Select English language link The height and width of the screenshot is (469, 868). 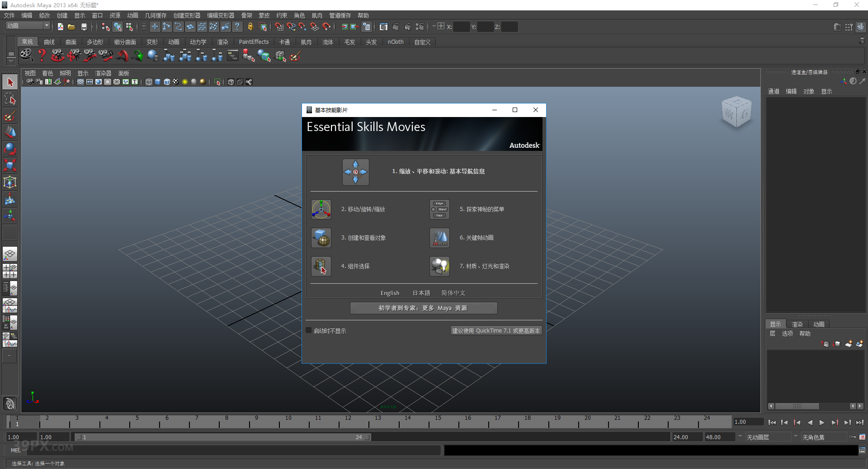tap(390, 293)
